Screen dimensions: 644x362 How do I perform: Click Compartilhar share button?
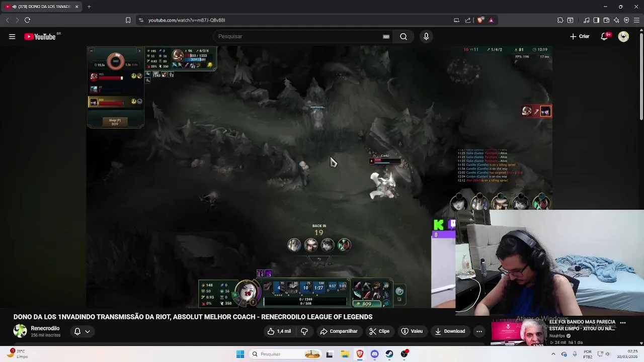(x=339, y=331)
